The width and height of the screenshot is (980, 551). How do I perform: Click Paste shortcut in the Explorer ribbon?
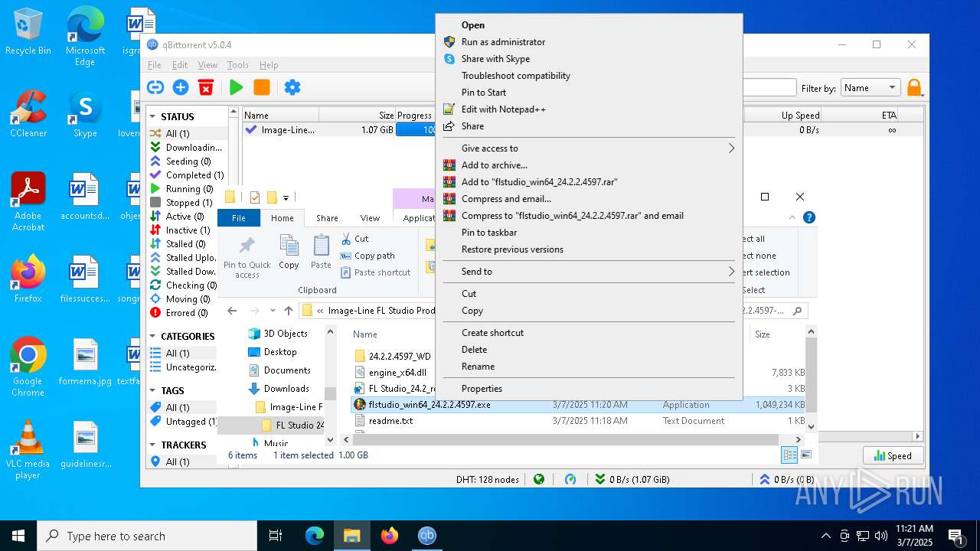[x=376, y=272]
